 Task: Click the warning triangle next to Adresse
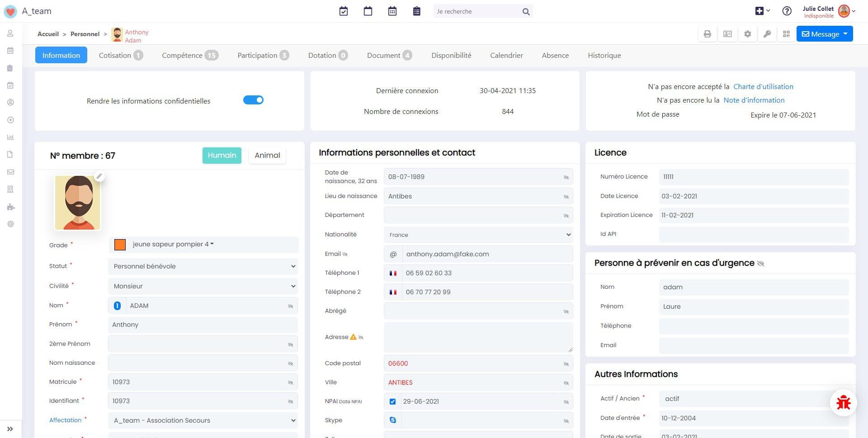[x=353, y=337]
